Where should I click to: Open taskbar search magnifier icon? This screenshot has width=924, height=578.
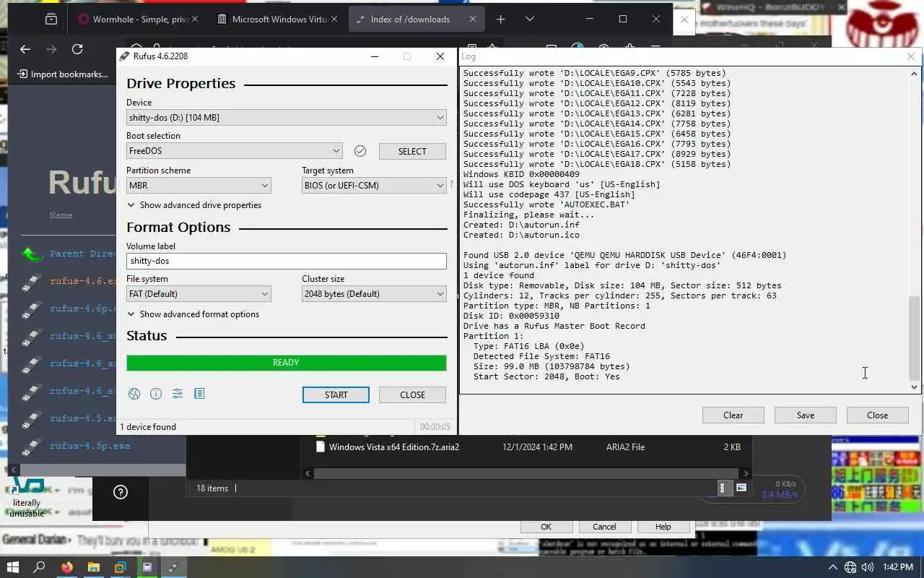point(40,567)
